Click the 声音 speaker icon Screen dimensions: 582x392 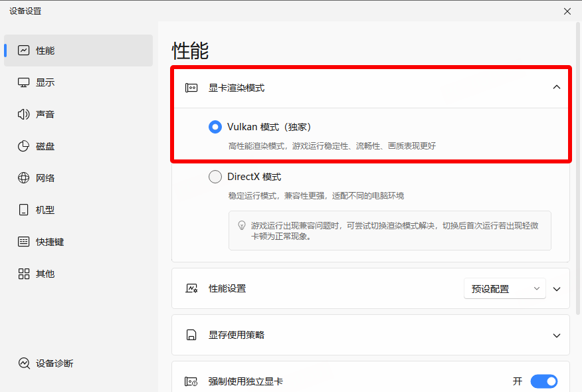tap(24, 114)
